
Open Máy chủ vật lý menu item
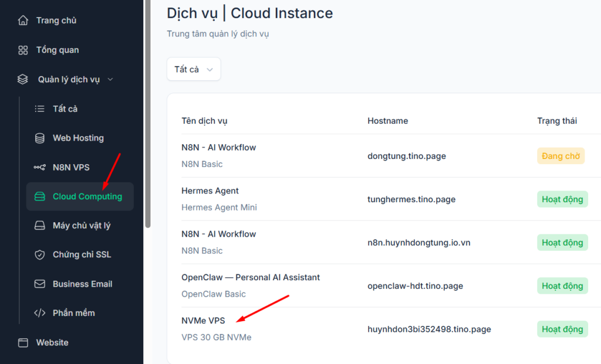(x=82, y=226)
